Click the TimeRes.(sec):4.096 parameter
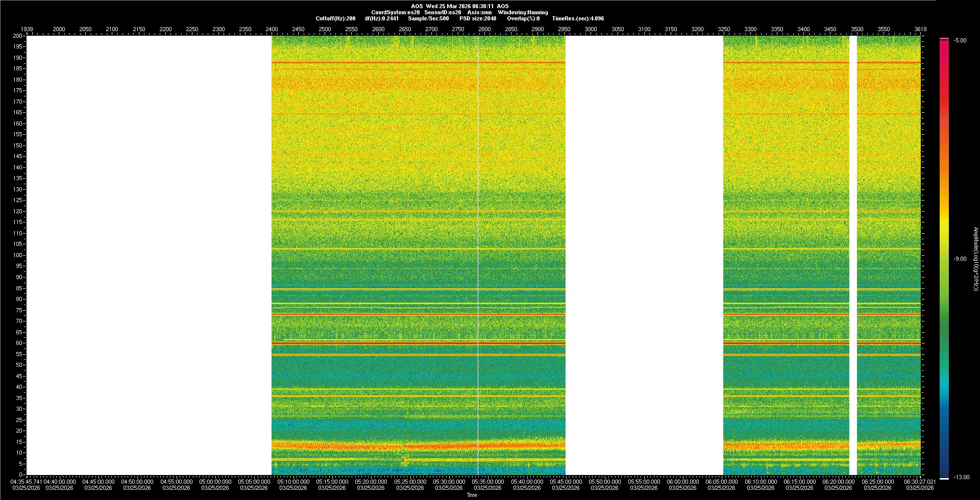 tap(578, 18)
